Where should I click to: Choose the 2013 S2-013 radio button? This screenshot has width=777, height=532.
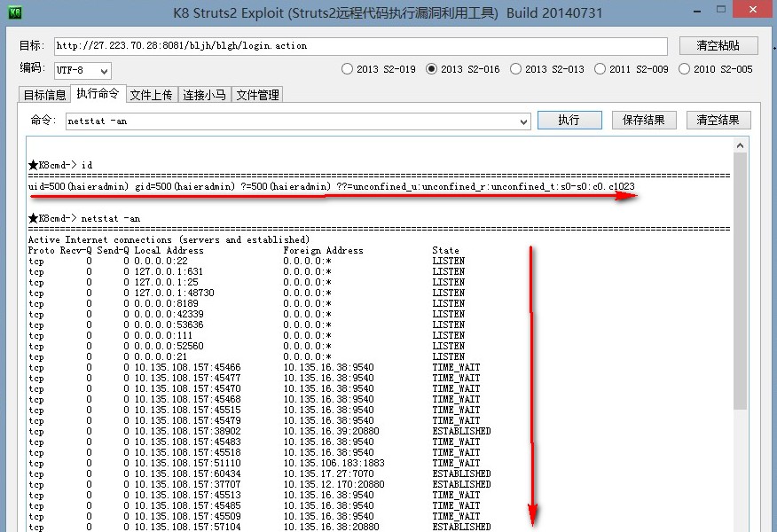(x=546, y=69)
